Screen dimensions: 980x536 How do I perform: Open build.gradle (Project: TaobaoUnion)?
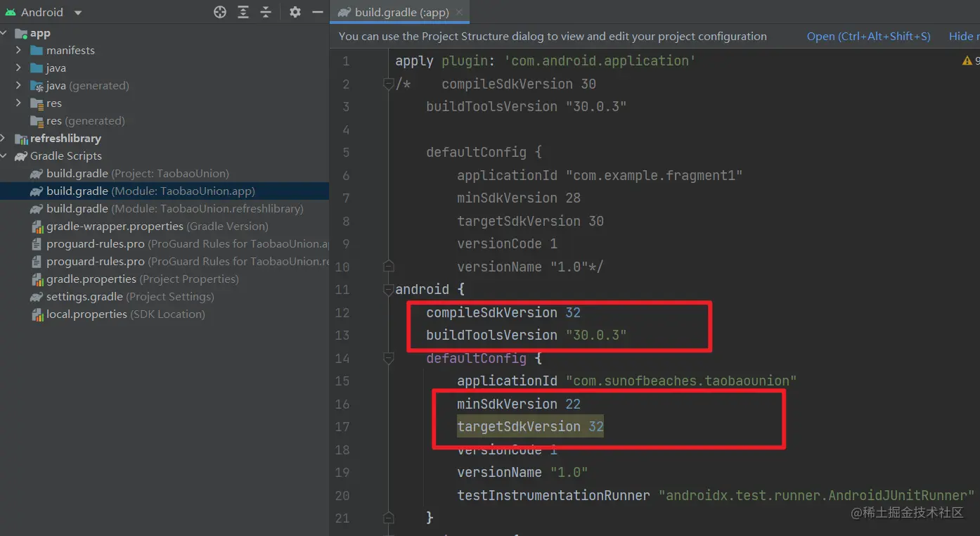point(138,174)
